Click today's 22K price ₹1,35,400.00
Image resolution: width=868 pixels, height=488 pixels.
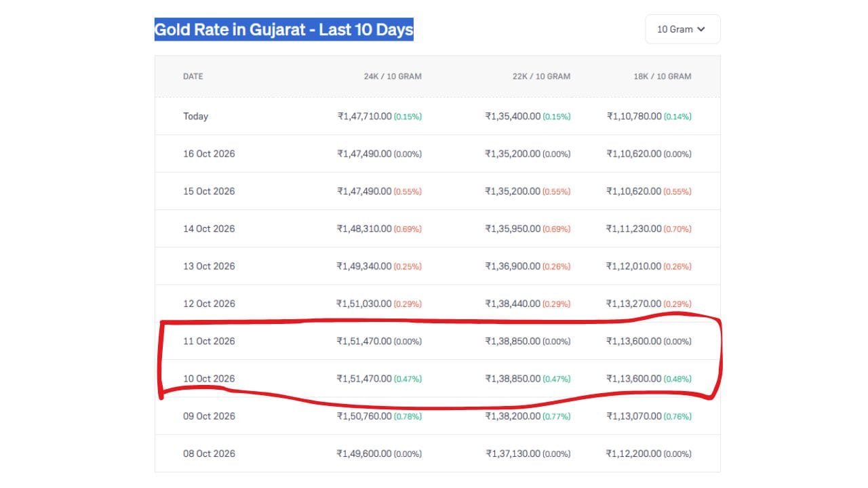(513, 117)
